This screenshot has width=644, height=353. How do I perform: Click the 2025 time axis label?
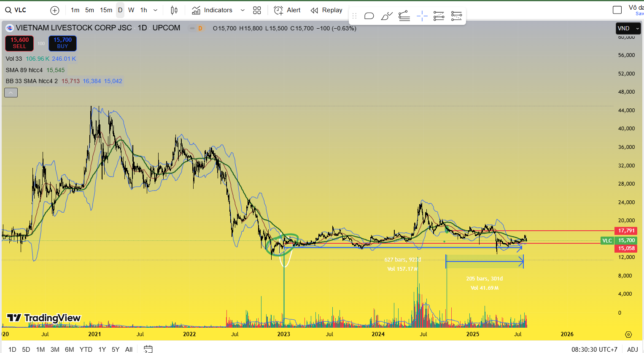pyautogui.click(x=473, y=334)
